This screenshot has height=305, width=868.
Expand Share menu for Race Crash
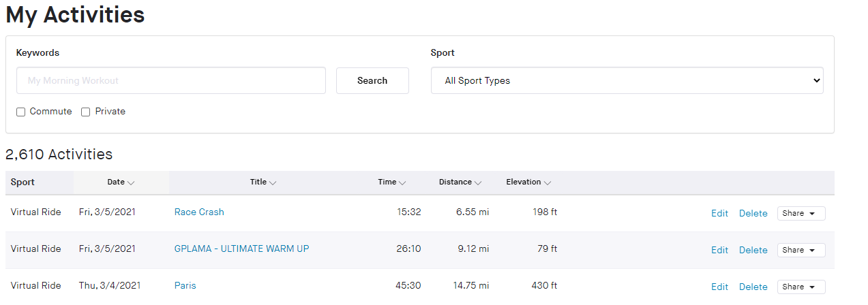[x=800, y=213]
